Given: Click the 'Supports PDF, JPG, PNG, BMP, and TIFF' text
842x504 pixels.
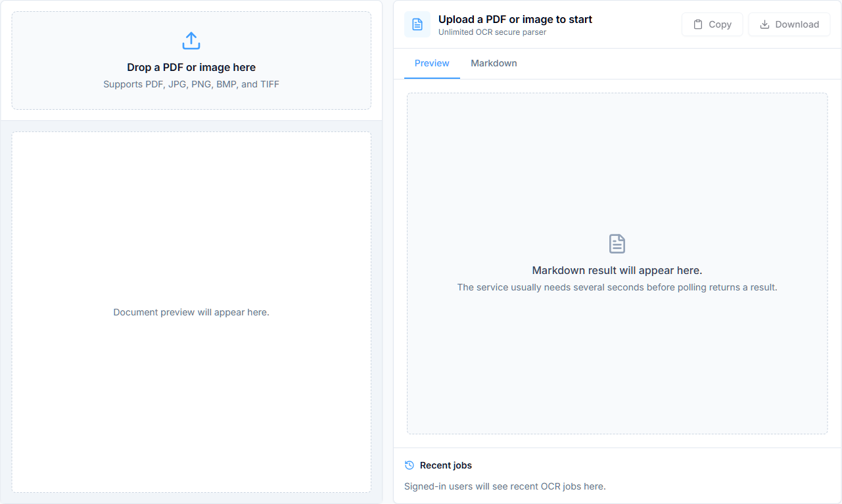Looking at the screenshot, I should click(x=191, y=84).
